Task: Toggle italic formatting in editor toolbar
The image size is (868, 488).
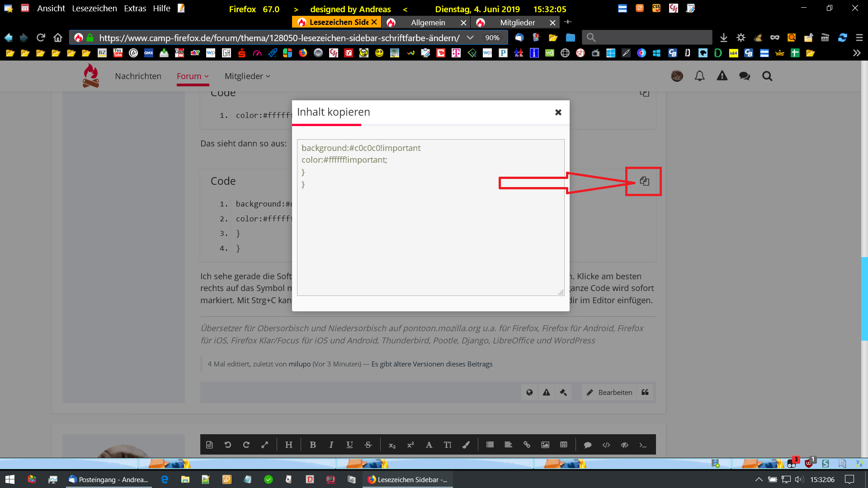Action: click(x=331, y=445)
